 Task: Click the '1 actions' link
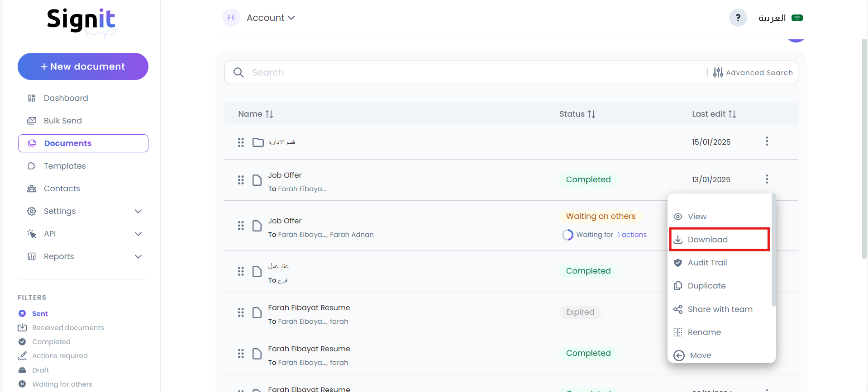pyautogui.click(x=632, y=235)
